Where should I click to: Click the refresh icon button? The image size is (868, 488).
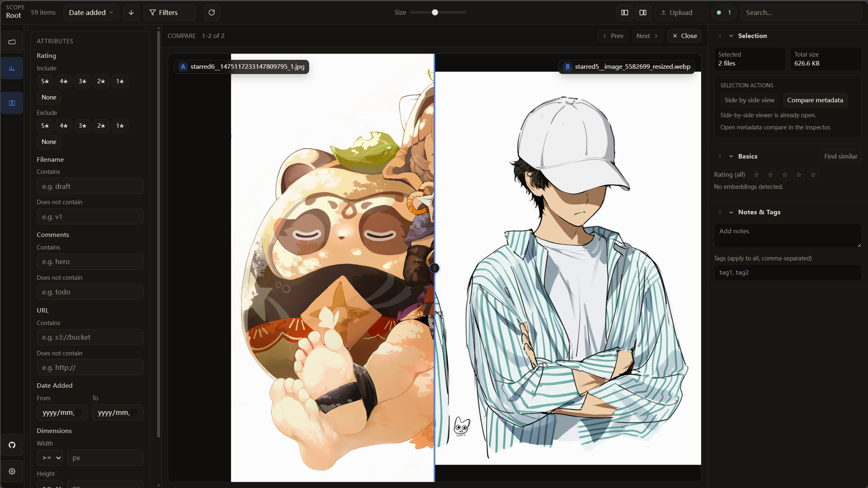pyautogui.click(x=212, y=13)
